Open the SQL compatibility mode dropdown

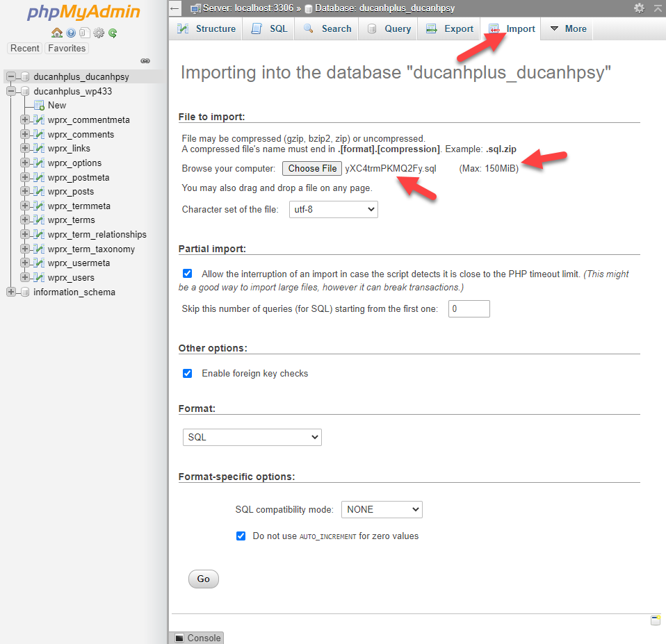(x=382, y=509)
